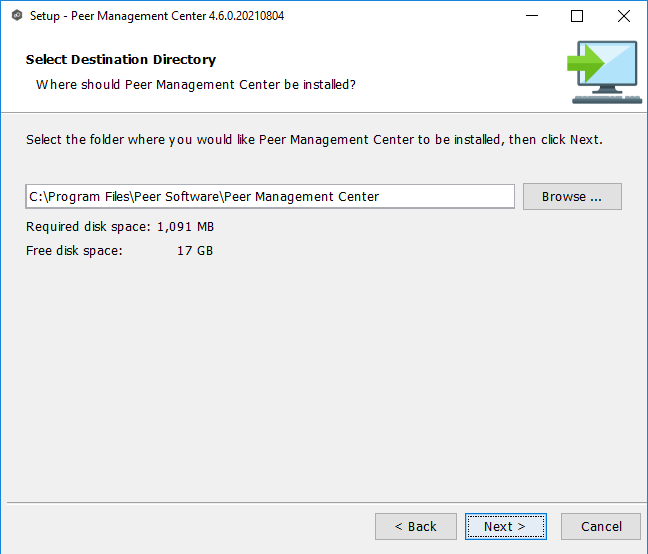Close the Setup wizard window
This screenshot has width=648, height=554.
click(624, 16)
